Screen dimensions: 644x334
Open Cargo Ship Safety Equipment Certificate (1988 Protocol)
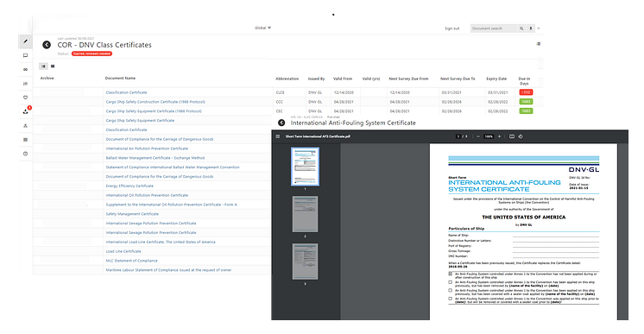click(154, 111)
